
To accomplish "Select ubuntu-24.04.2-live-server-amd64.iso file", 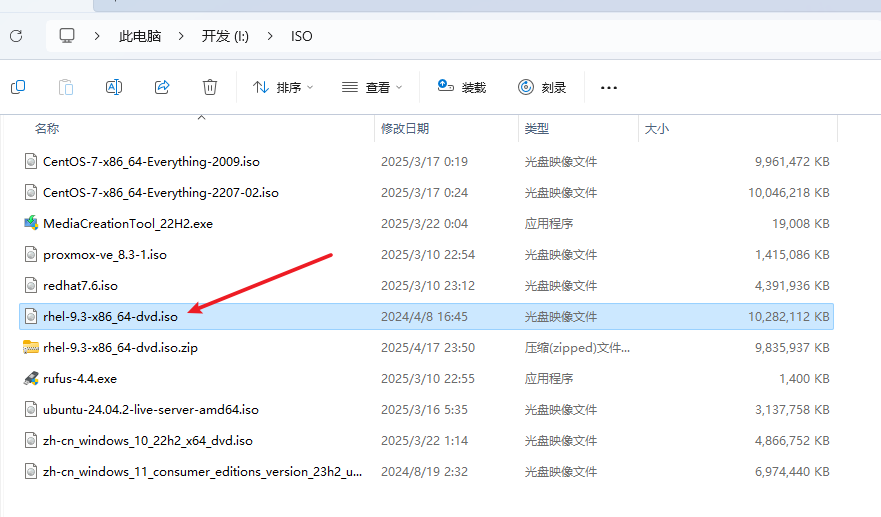I will click(x=150, y=410).
